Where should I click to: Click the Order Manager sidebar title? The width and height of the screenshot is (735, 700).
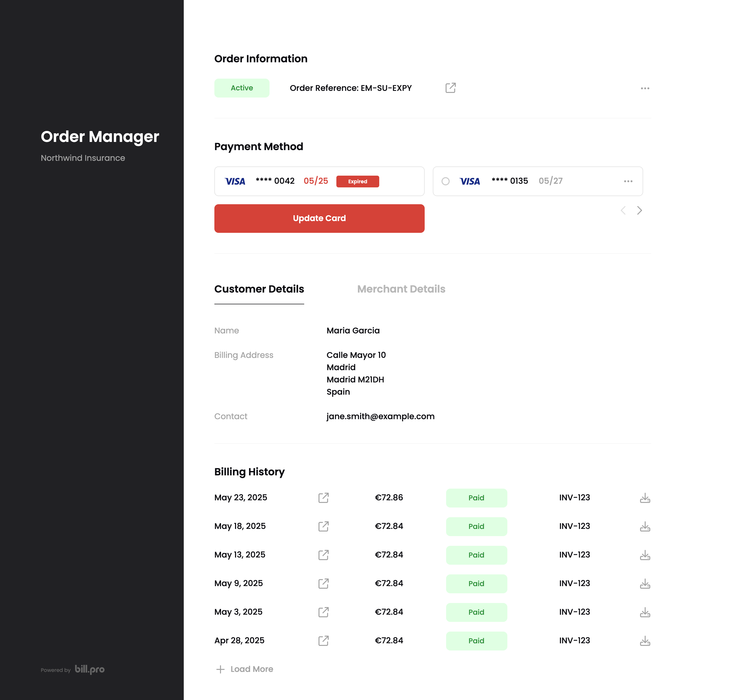click(x=100, y=137)
